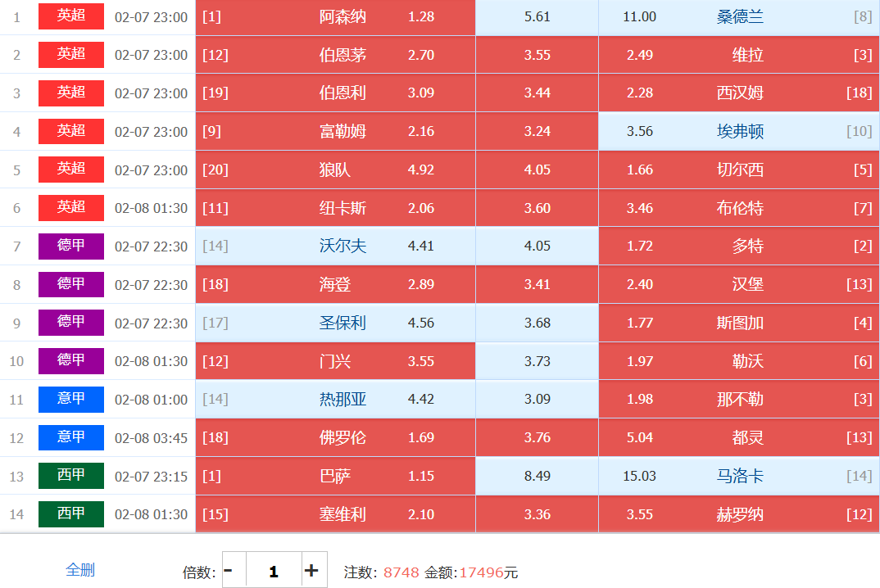This screenshot has width=880, height=588.
Task: Toggle 阿森纳 home win at 1.28
Action: [334, 17]
